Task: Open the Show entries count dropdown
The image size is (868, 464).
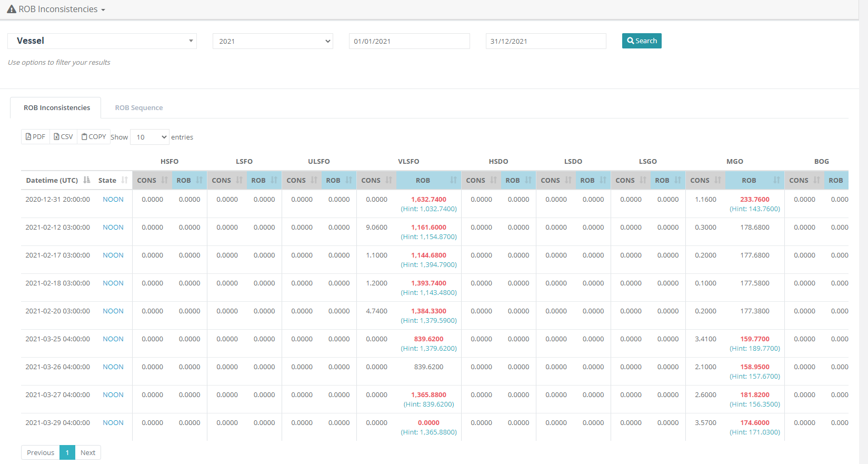Action: (149, 137)
